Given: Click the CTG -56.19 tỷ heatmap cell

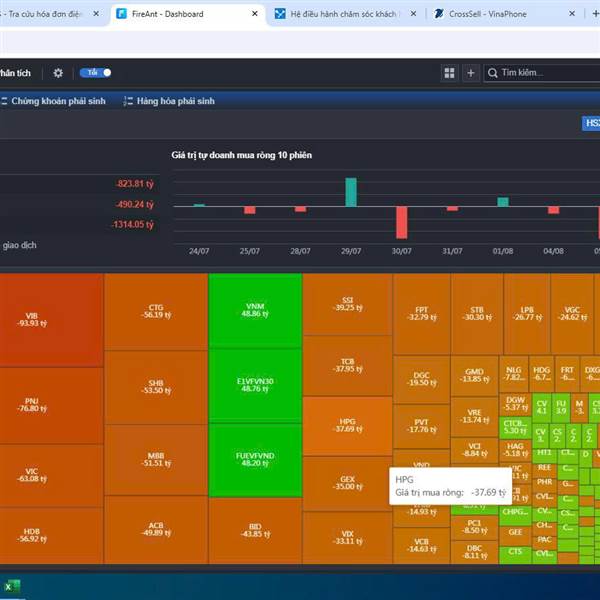Looking at the screenshot, I should click(156, 311).
